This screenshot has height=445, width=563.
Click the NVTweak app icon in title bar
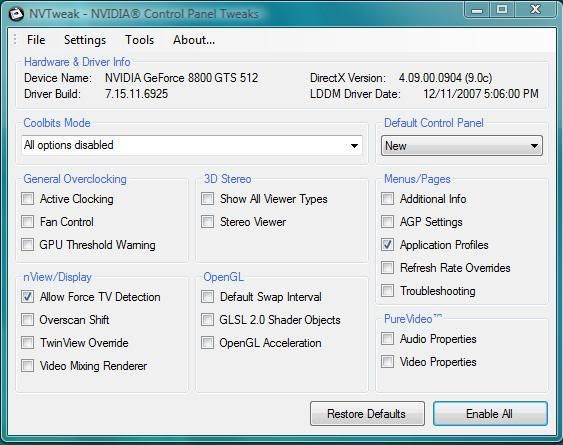tap(16, 14)
